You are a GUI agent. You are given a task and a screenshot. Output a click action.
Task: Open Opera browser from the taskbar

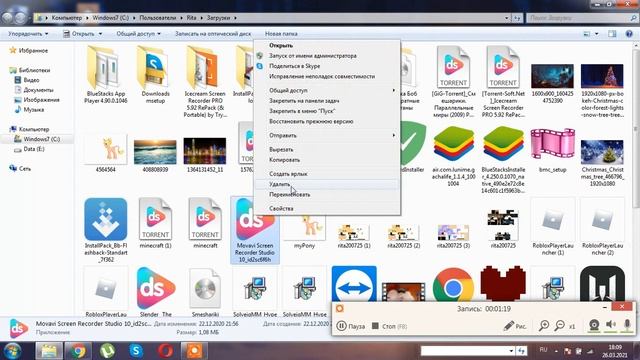(165, 351)
